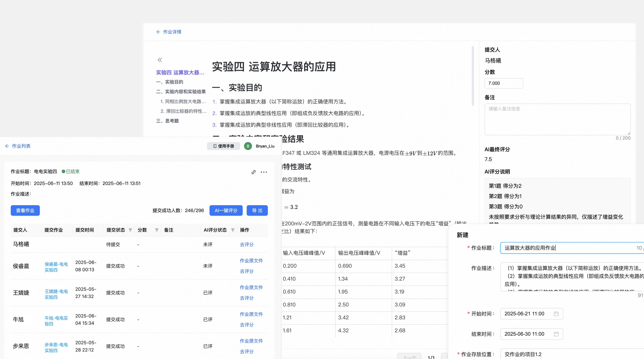Open the 使用手册 user manual
The height and width of the screenshot is (359, 644).
[x=224, y=146]
